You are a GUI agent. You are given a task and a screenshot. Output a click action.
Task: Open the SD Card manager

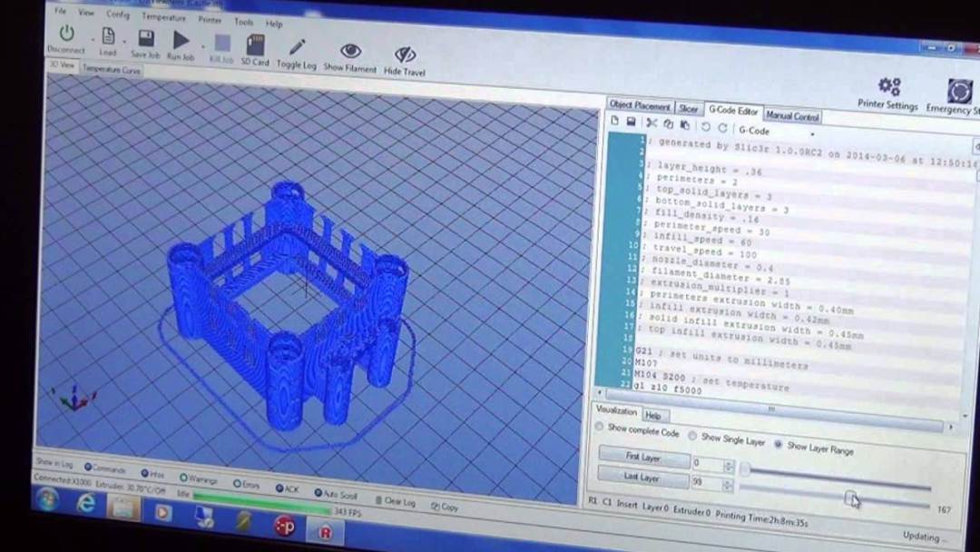pyautogui.click(x=256, y=45)
